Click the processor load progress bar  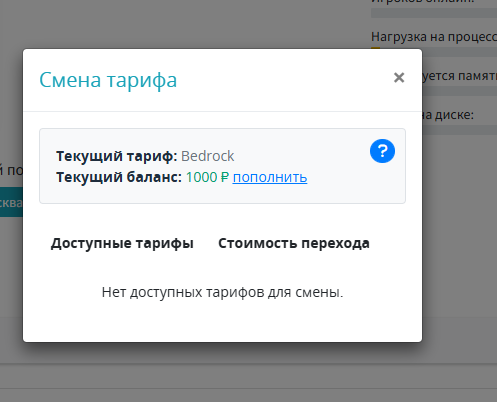(x=434, y=51)
